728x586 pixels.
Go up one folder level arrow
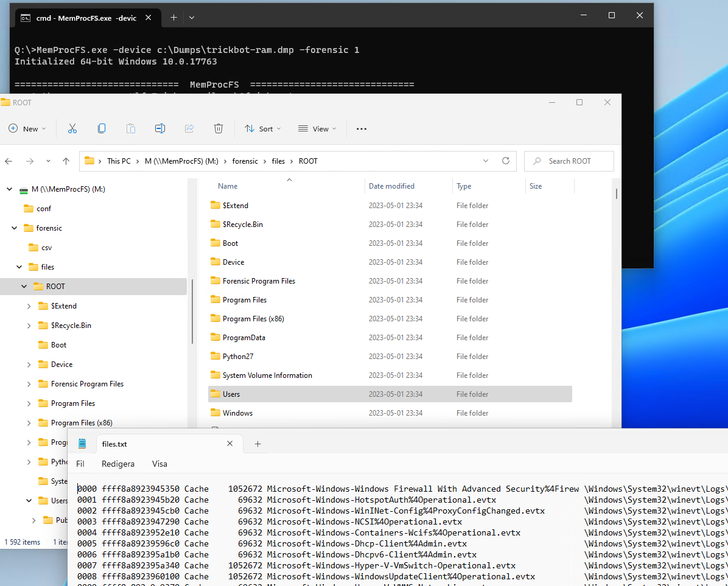[66, 161]
